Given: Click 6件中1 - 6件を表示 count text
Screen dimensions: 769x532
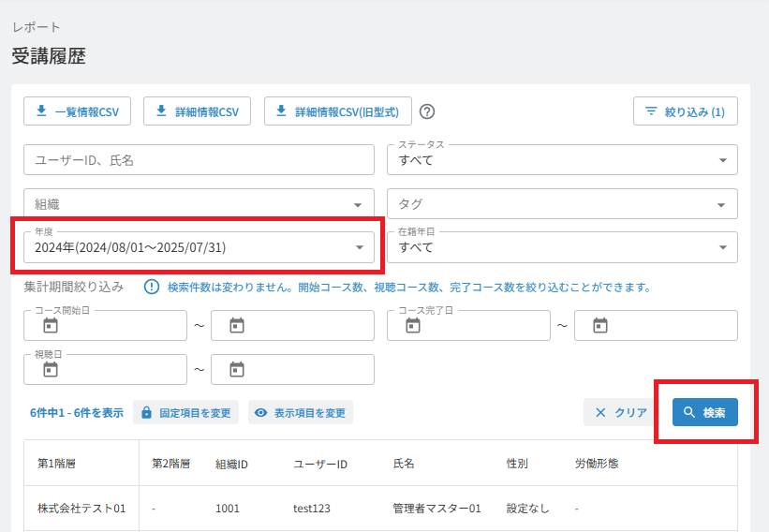Looking at the screenshot, I should [77, 413].
